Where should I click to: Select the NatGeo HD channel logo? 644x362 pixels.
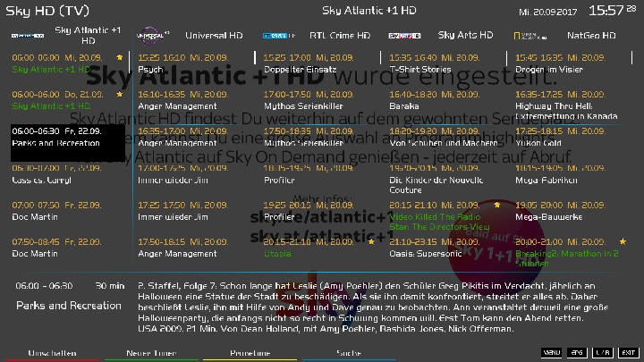[x=530, y=36]
